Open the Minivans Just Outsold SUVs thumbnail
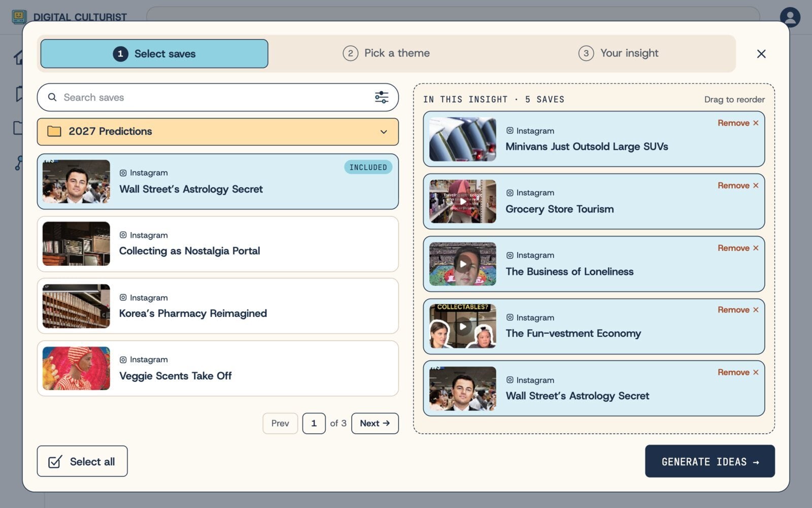812x508 pixels. click(x=463, y=139)
